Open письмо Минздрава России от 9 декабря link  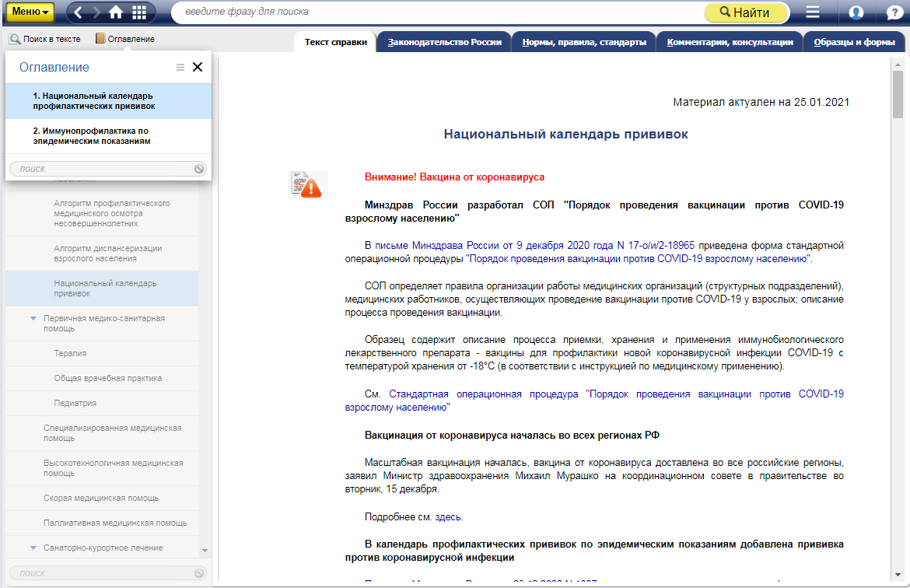(534, 246)
